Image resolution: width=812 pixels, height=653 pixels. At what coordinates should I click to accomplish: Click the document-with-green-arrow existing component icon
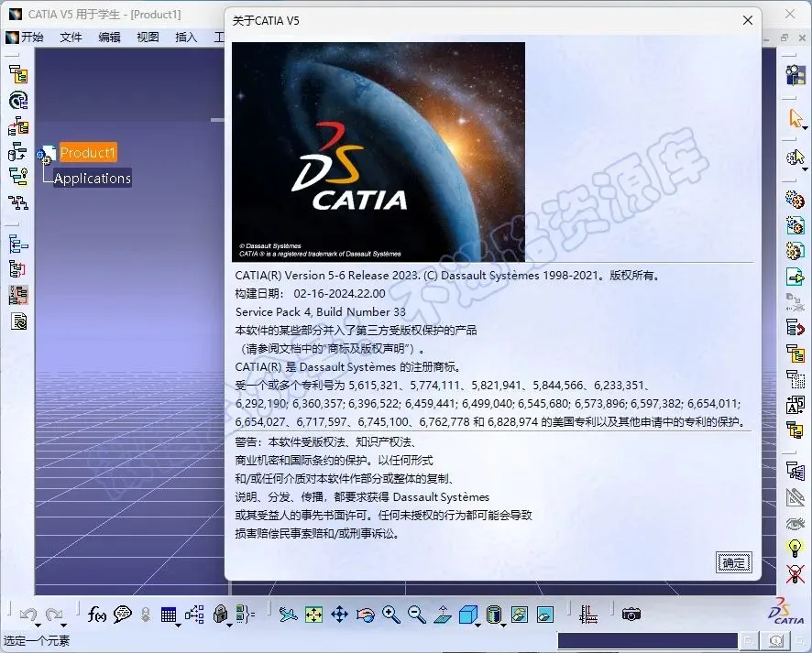795,277
